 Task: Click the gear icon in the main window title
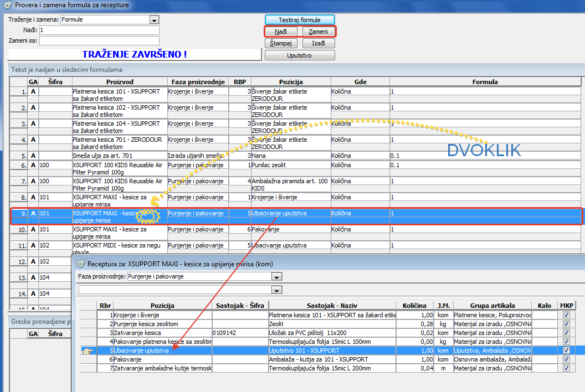click(x=7, y=6)
